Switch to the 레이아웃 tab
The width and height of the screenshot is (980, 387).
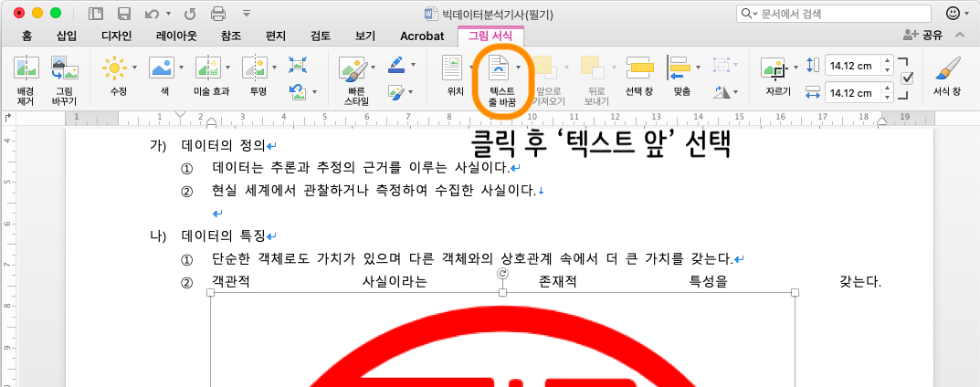click(x=176, y=36)
